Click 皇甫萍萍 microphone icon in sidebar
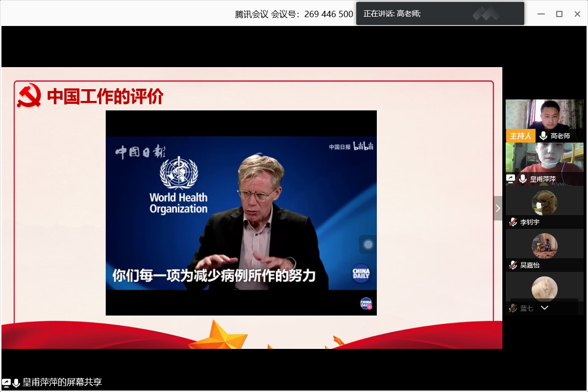Screen dimensions: 588x392 click(523, 179)
